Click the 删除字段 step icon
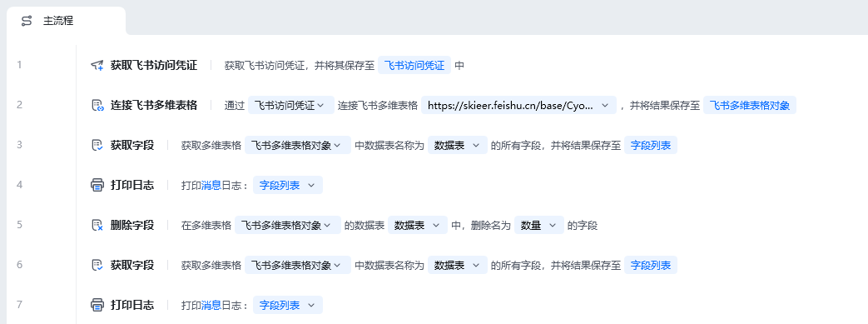Screen dimensions: 868x324 [x=97, y=225]
